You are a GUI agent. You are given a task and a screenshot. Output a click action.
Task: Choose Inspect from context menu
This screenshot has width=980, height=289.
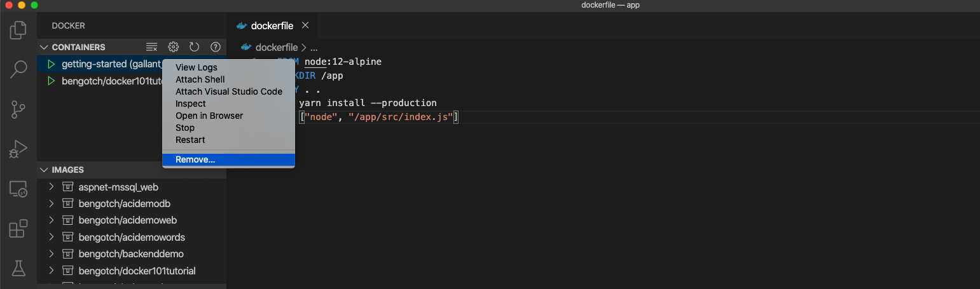click(x=228, y=104)
